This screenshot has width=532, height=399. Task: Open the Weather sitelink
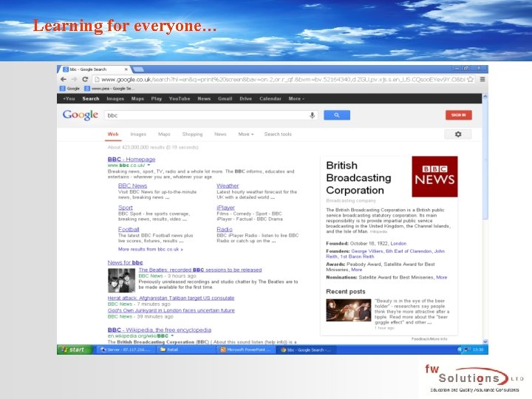point(228,186)
